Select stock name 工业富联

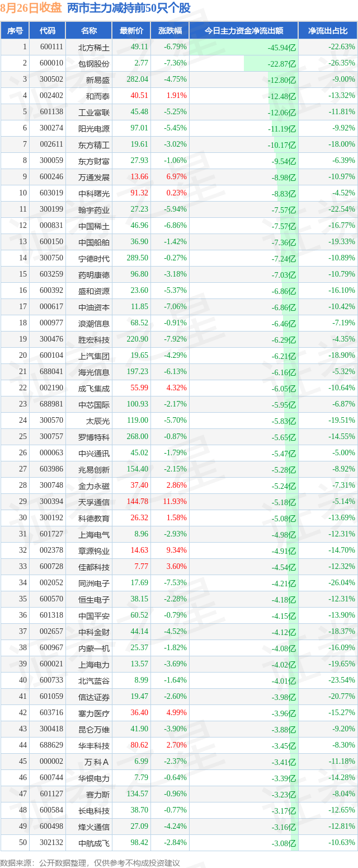coord(94,112)
